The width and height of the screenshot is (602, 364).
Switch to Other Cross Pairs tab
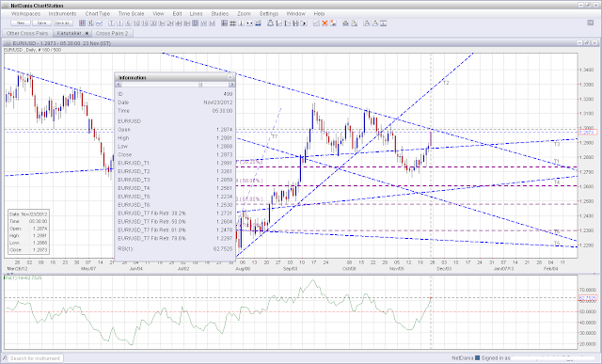coord(27,34)
